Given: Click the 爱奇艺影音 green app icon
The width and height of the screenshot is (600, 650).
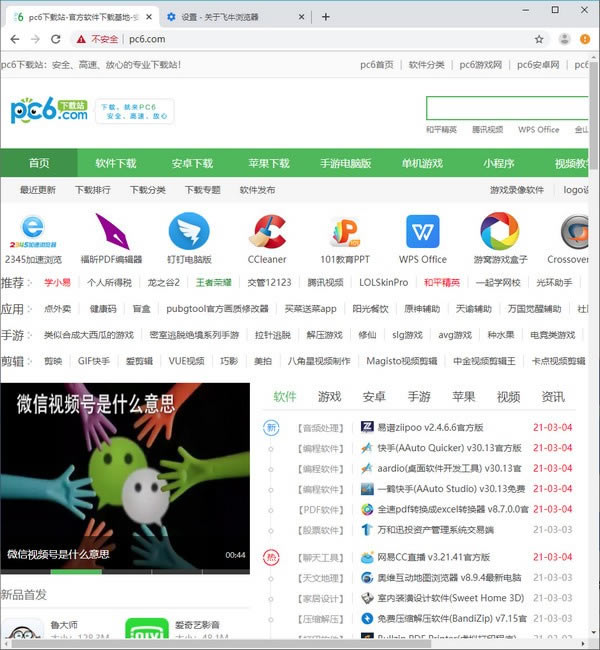Looking at the screenshot, I should click(147, 628).
